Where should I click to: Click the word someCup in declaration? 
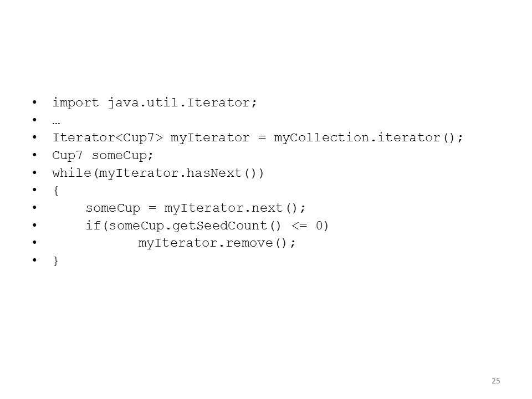pyautogui.click(x=120, y=155)
